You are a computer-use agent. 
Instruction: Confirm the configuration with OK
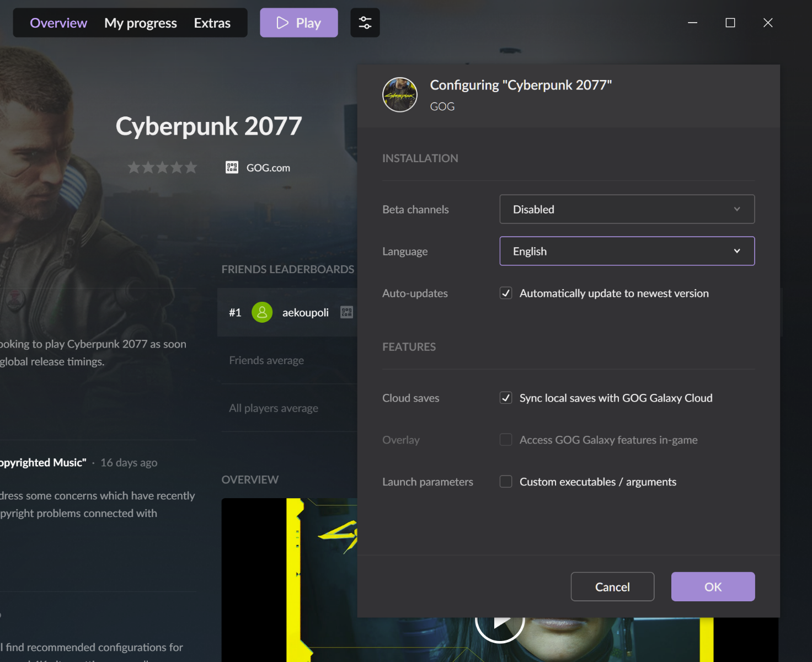point(713,586)
